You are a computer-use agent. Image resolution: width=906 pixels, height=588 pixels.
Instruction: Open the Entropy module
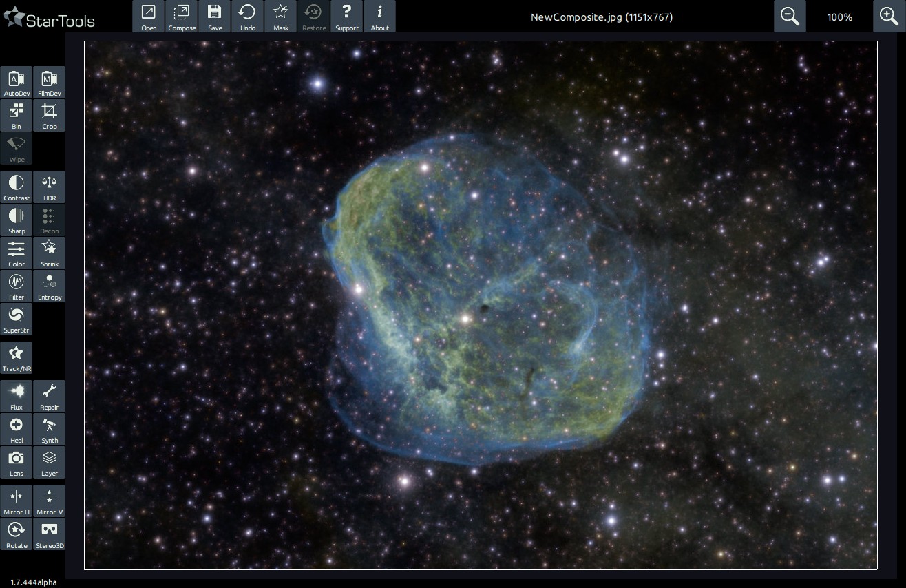pos(49,286)
